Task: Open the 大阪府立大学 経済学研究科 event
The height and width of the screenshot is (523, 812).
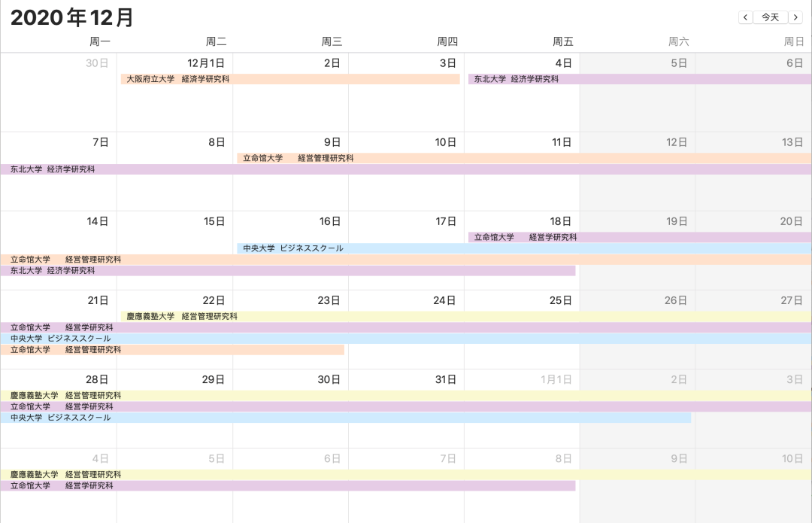Action: (290, 79)
